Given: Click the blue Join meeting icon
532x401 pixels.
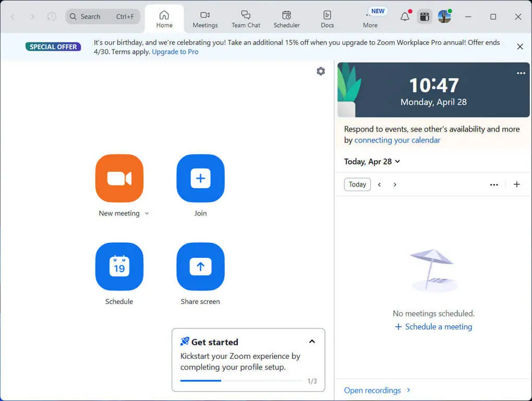Looking at the screenshot, I should pos(200,178).
